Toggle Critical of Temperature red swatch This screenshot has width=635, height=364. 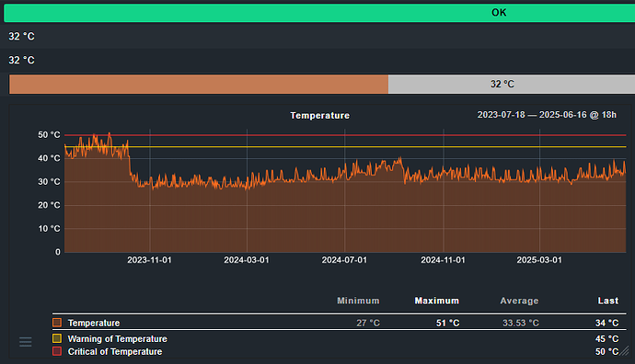coord(57,351)
